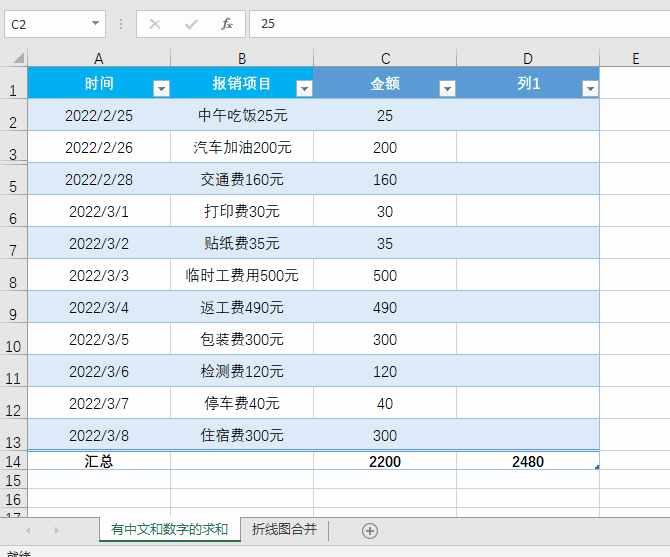This screenshot has height=557, width=670.
Task: Select column D header
Action: tap(528, 58)
